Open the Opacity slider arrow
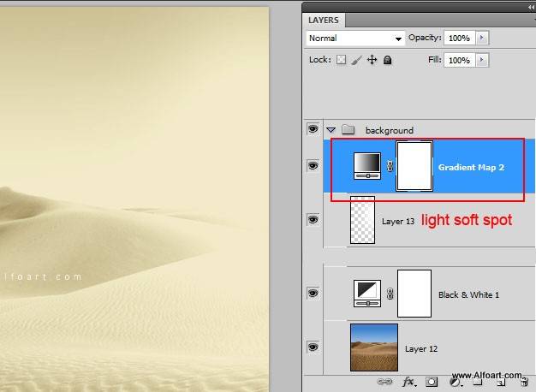This screenshot has width=536, height=392. coord(482,39)
